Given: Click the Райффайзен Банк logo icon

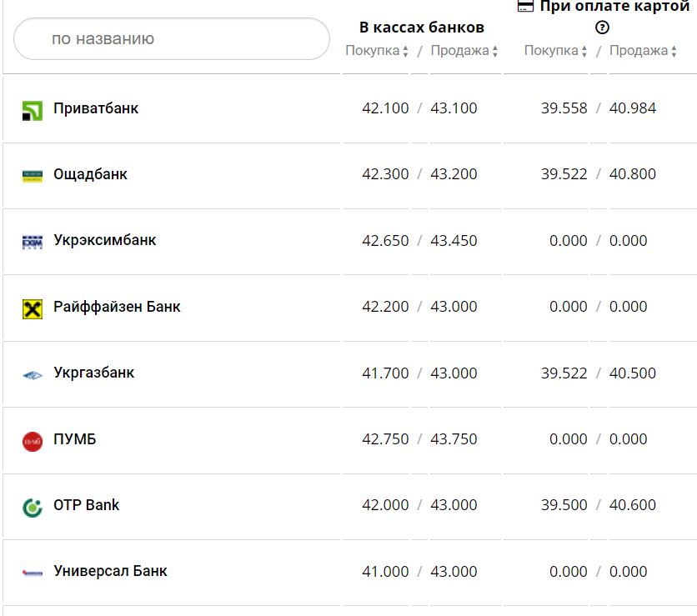Looking at the screenshot, I should pyautogui.click(x=32, y=308).
